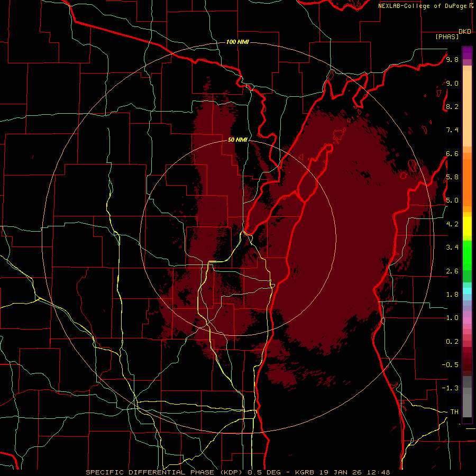Select the 0.2 scale value
This screenshot has height=476, width=476.
pyautogui.click(x=452, y=341)
